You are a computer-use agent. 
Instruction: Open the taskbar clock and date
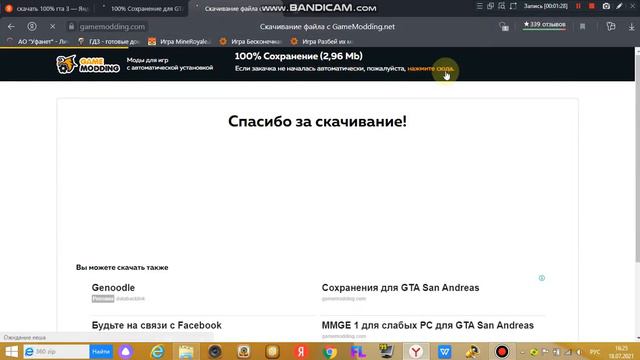click(x=621, y=352)
